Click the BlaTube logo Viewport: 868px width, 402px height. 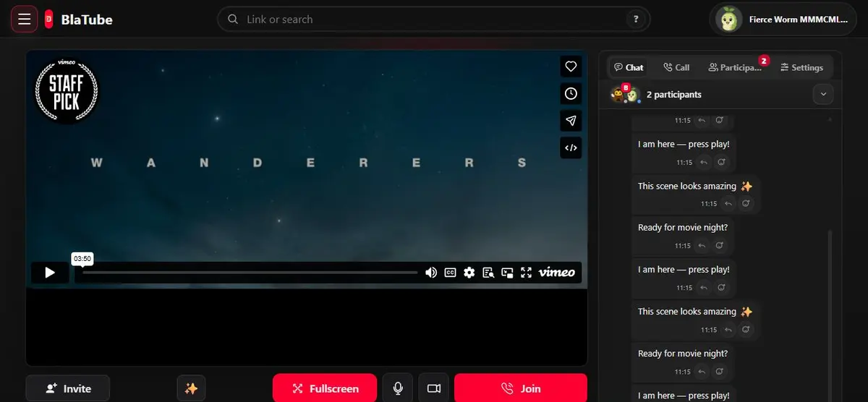78,20
